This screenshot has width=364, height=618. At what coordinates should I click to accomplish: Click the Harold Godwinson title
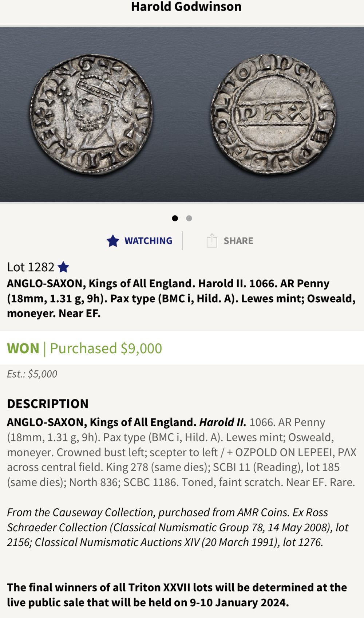186,7
